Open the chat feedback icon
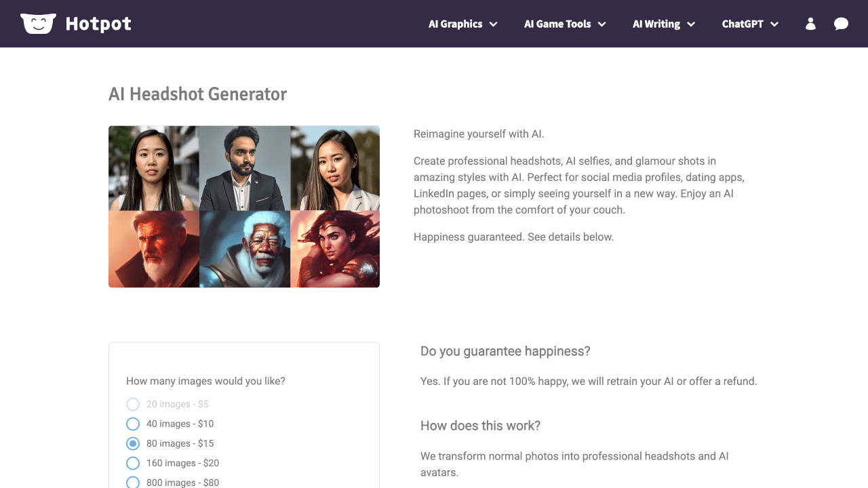This screenshot has height=488, width=868. (x=841, y=24)
